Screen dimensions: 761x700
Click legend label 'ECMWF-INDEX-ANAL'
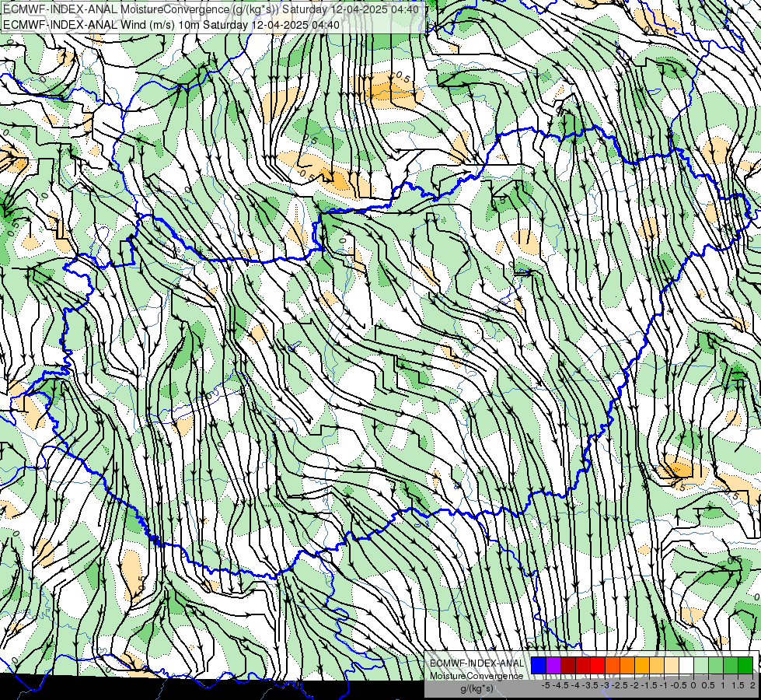pos(476,663)
